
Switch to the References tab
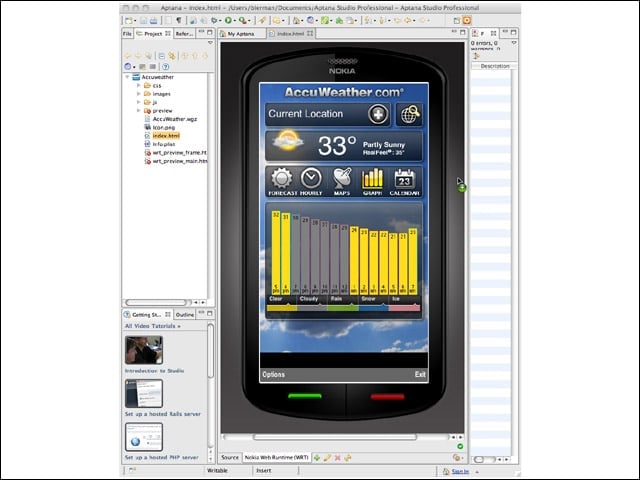[x=184, y=33]
